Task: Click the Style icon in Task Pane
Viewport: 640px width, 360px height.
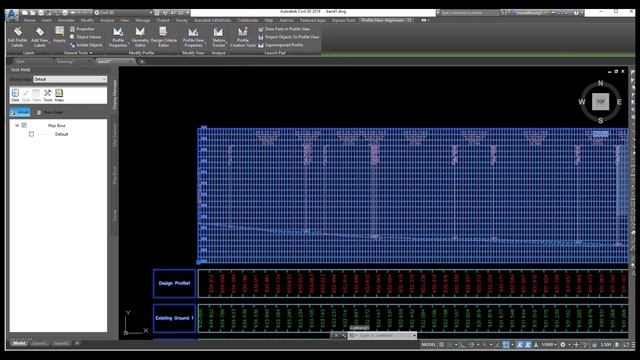Action: point(26,95)
